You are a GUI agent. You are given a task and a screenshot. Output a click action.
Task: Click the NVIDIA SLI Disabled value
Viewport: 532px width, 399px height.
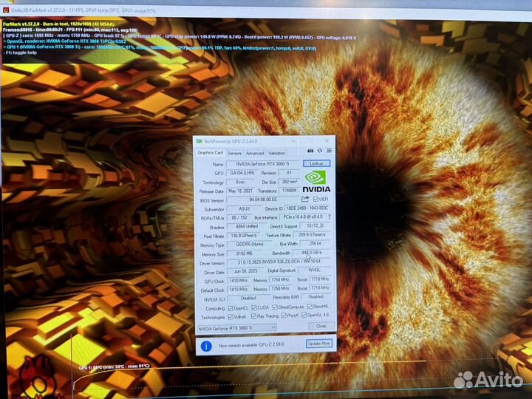[x=248, y=298]
